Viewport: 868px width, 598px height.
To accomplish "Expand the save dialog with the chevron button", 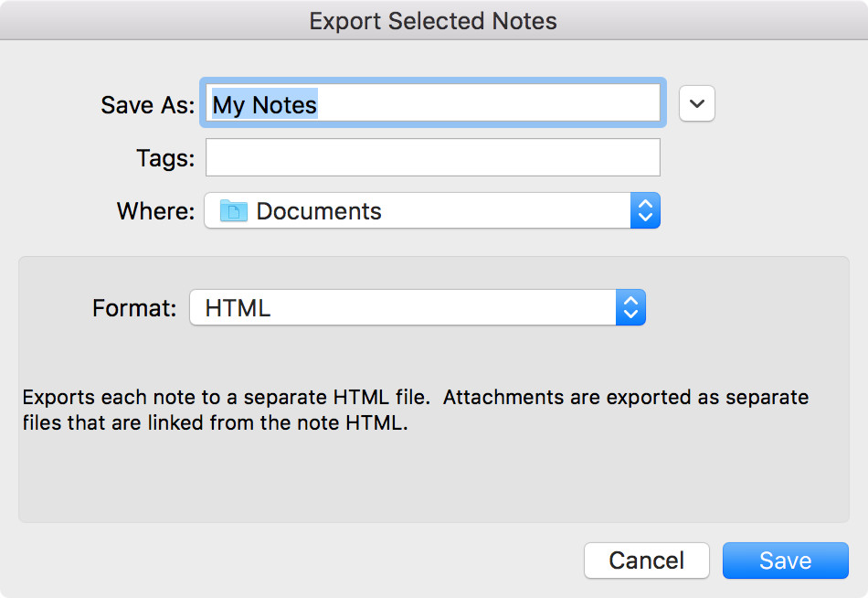I will click(x=696, y=103).
